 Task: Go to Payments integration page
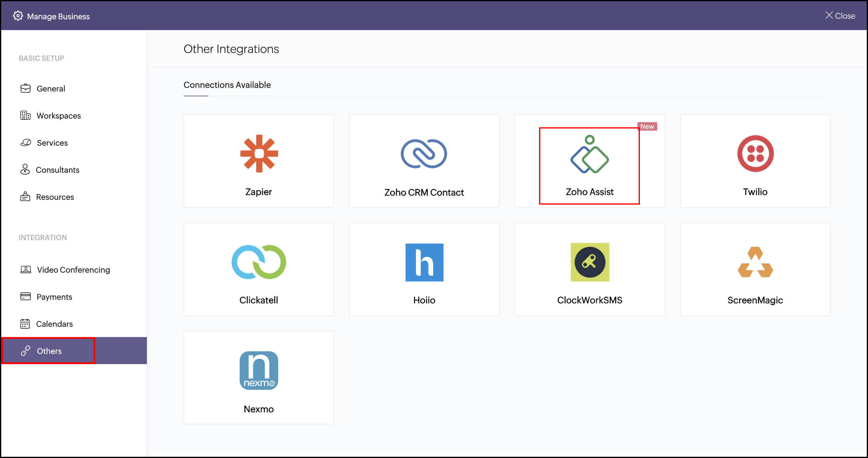pyautogui.click(x=54, y=297)
